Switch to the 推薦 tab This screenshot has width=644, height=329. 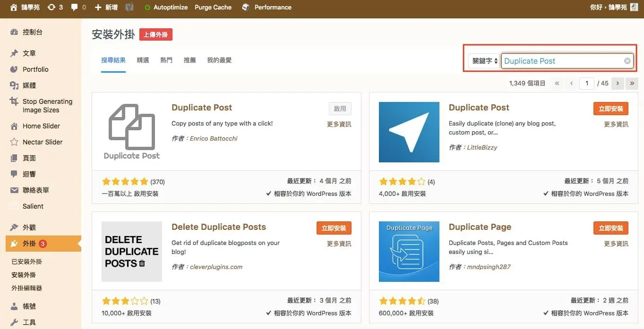click(190, 60)
